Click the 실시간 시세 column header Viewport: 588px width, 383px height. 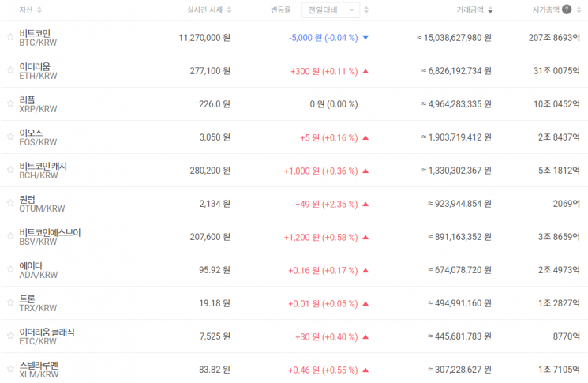click(204, 10)
